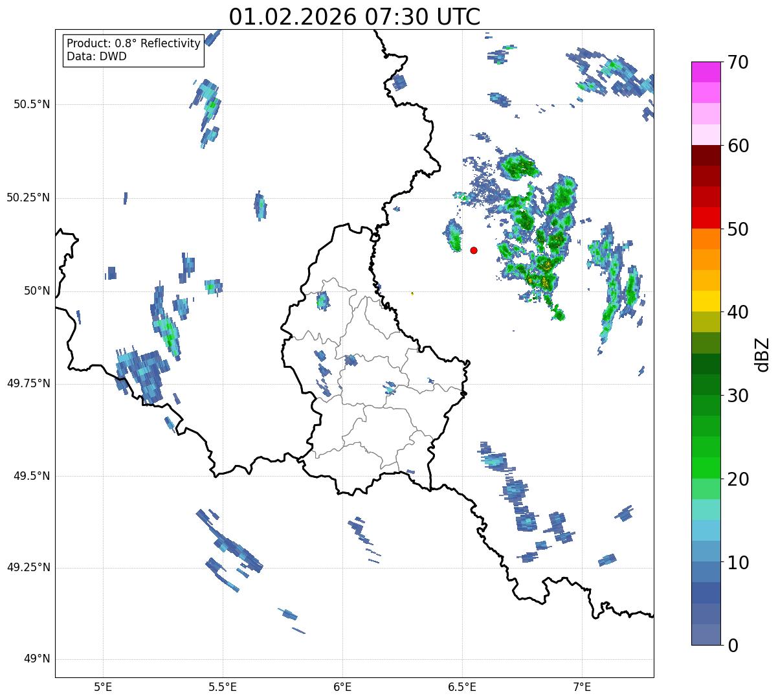Click the 50.5°N latitude label

32,104
